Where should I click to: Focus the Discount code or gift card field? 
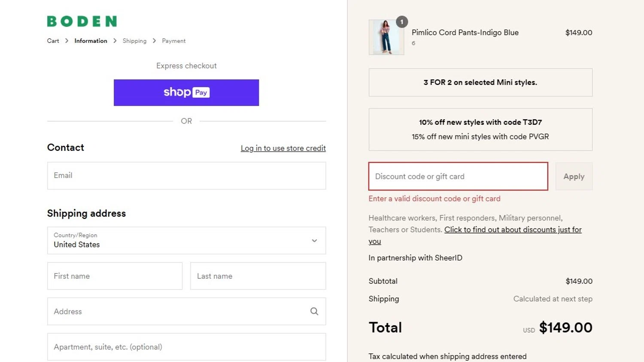[x=458, y=176]
